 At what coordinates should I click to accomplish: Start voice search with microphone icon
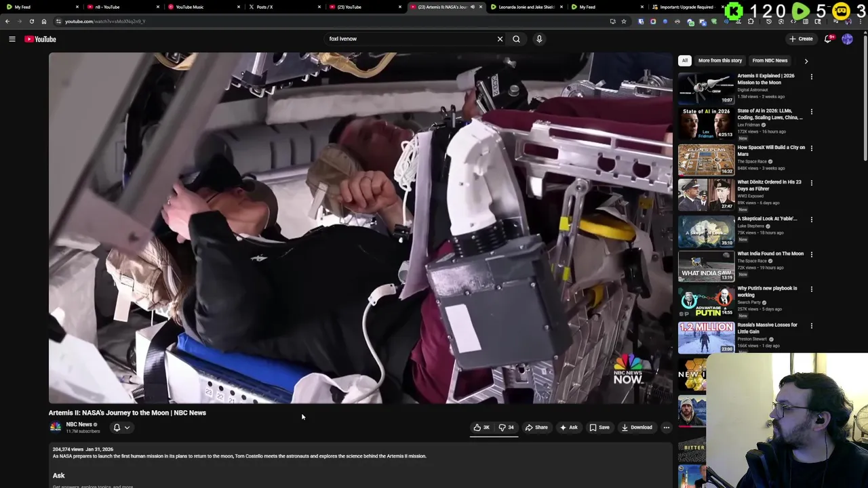[539, 39]
